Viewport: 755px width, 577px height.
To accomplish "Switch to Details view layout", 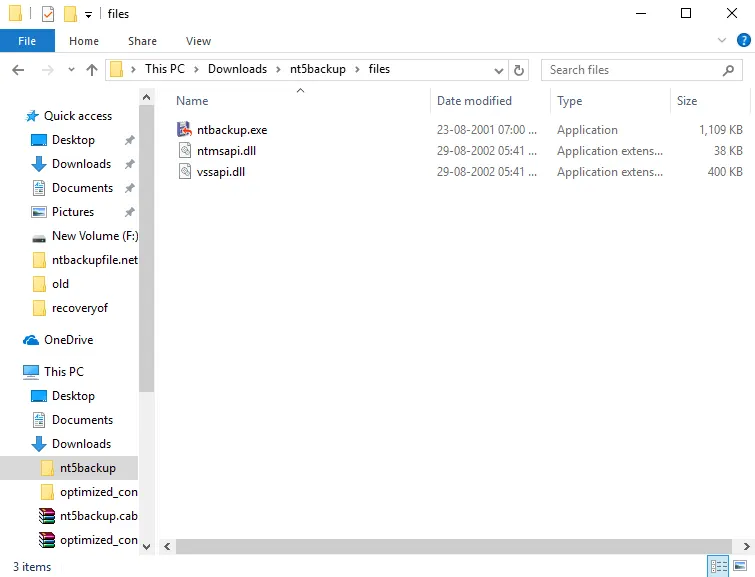I will pos(719,566).
